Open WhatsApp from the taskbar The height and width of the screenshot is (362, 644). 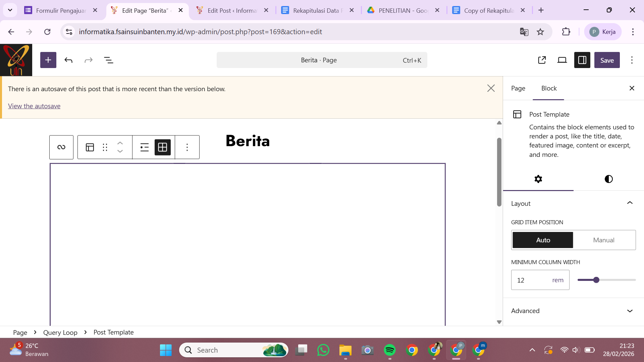(323, 350)
